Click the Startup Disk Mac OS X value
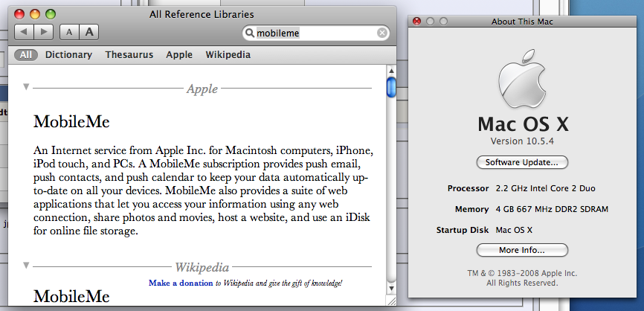The height and width of the screenshot is (311, 644). [x=514, y=230]
